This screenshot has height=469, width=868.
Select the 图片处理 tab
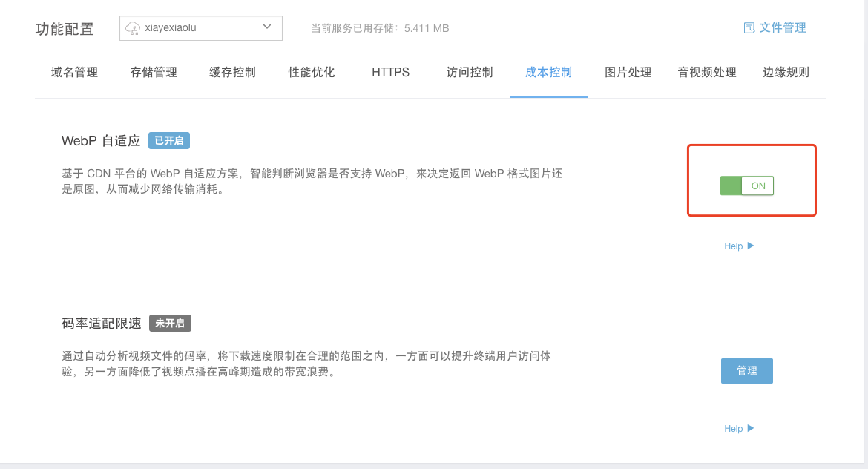click(x=628, y=72)
